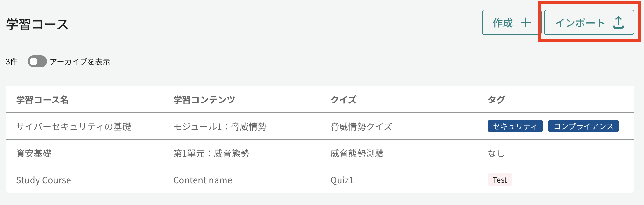Click the タグ column header
Viewport: 644px width, 205px height.
click(496, 100)
